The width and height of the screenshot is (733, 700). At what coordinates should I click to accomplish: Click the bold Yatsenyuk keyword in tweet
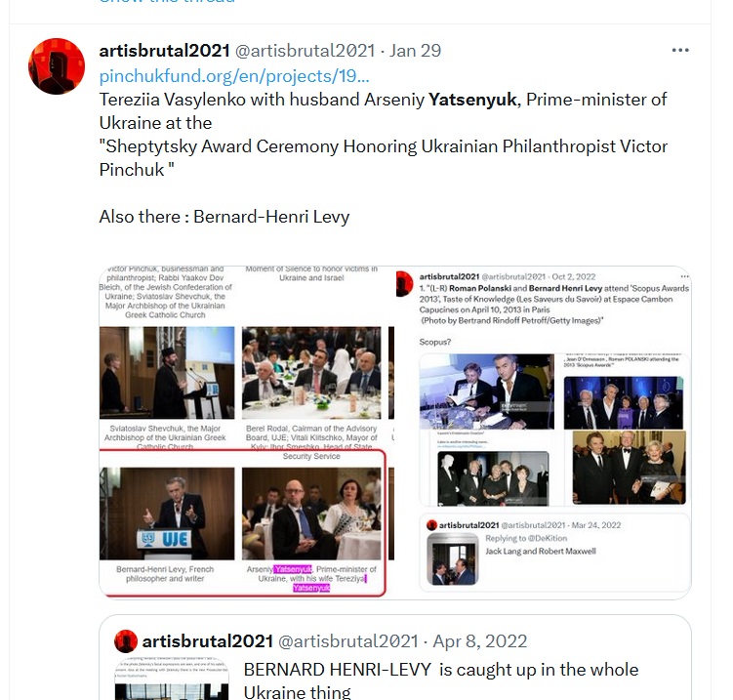click(472, 100)
